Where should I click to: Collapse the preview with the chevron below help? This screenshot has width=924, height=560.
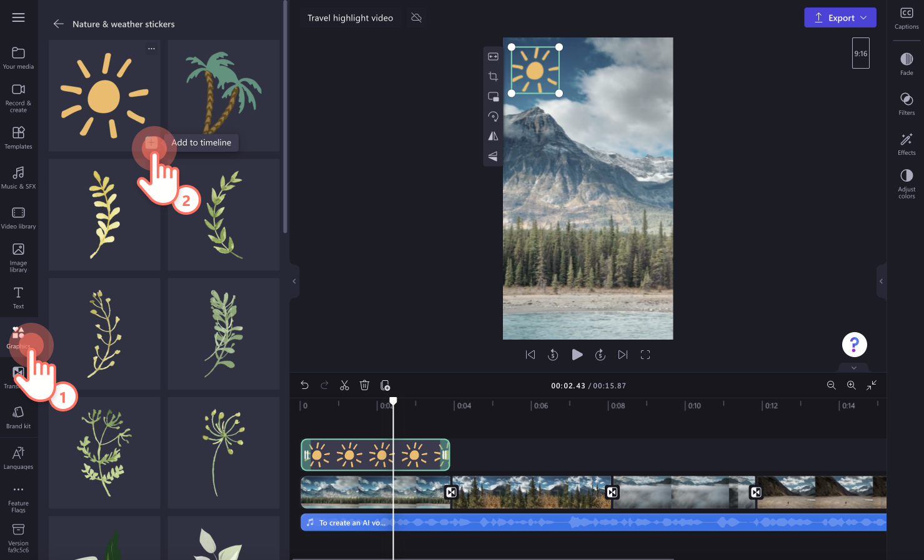click(x=854, y=367)
